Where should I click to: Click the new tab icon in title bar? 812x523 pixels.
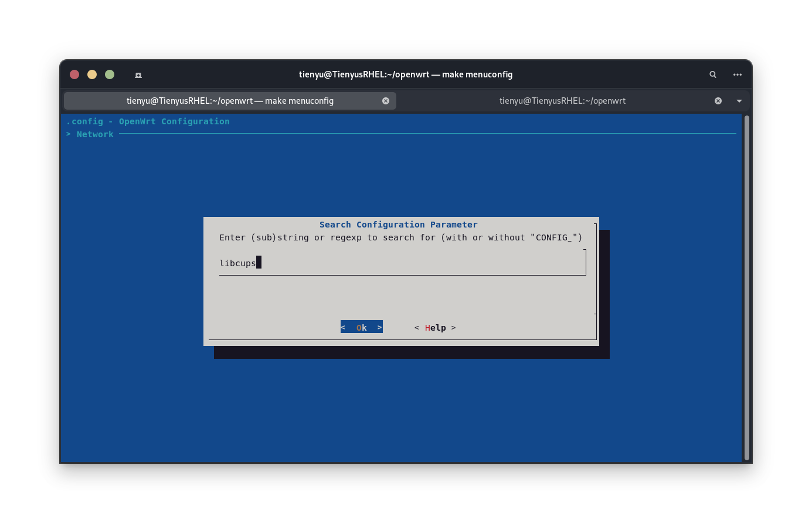coord(138,75)
